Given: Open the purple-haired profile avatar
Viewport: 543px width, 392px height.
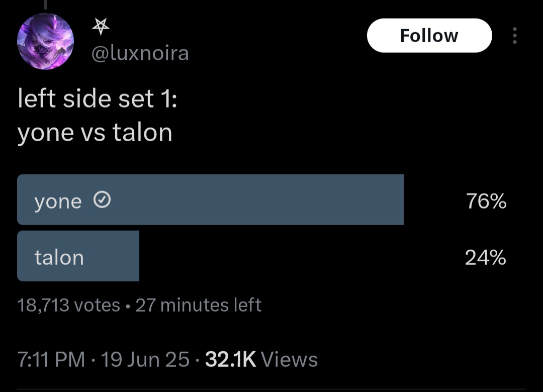Looking at the screenshot, I should [x=45, y=42].
